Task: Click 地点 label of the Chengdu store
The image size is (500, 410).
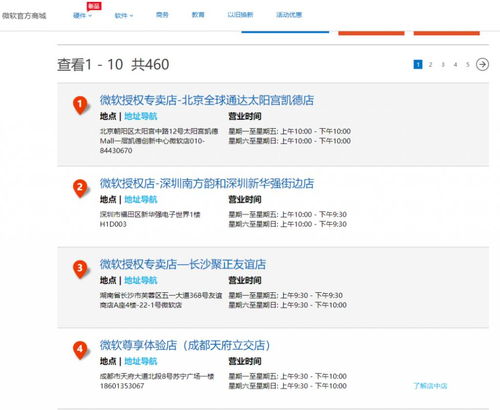Action: [x=108, y=361]
